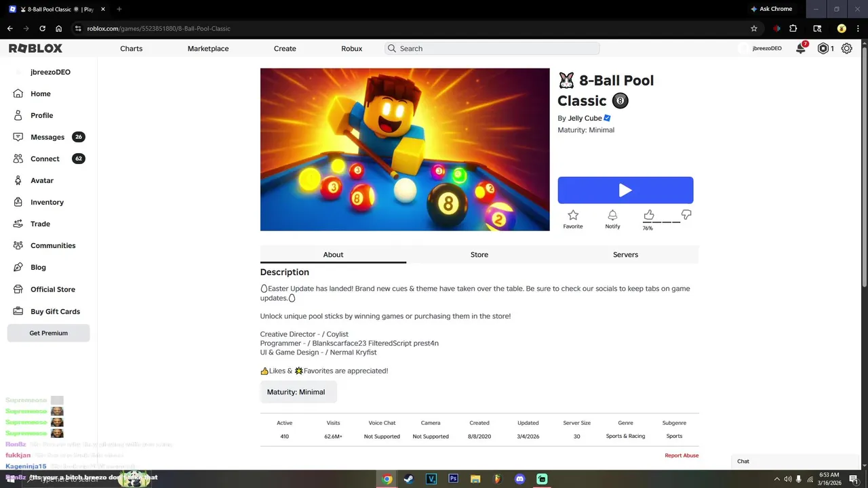Click the Sports subgenre value

point(674,436)
